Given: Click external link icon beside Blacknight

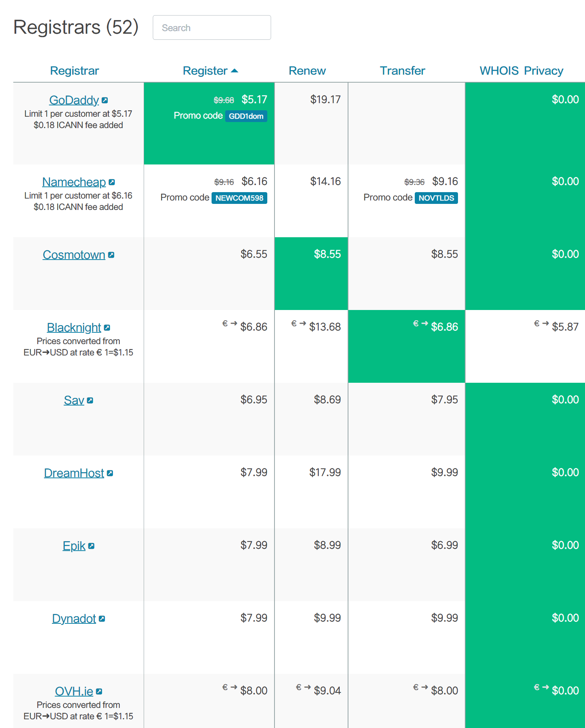Looking at the screenshot, I should pos(107,328).
